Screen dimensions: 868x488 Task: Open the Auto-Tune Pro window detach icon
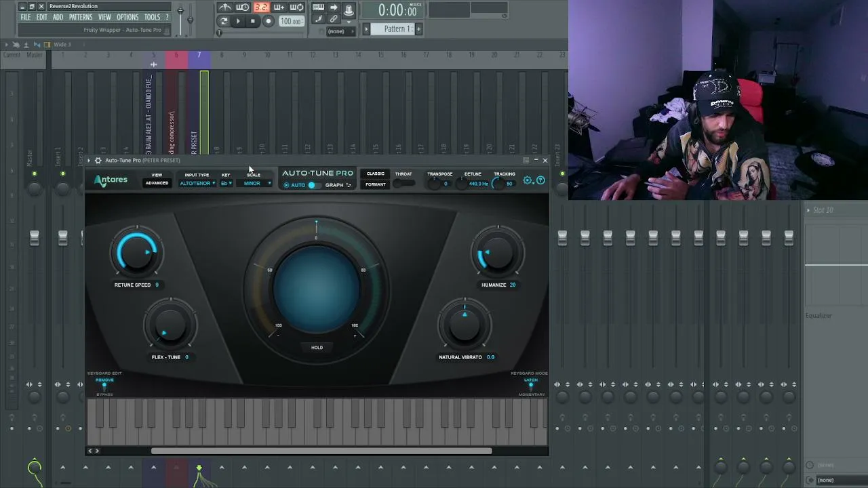click(x=526, y=161)
